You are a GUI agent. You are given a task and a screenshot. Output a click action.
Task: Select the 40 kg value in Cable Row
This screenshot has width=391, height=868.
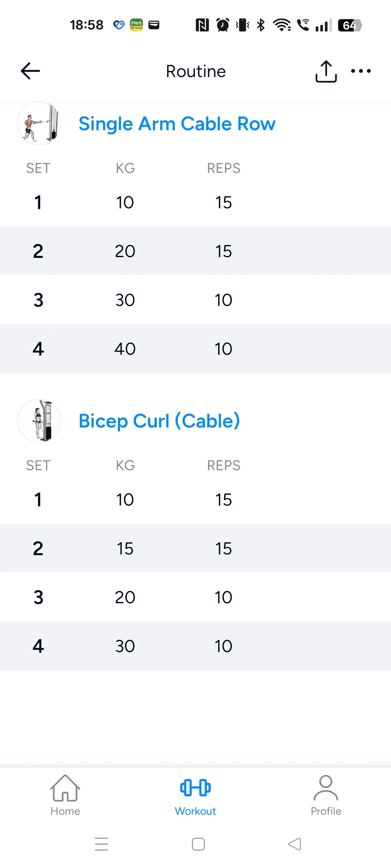tap(125, 349)
